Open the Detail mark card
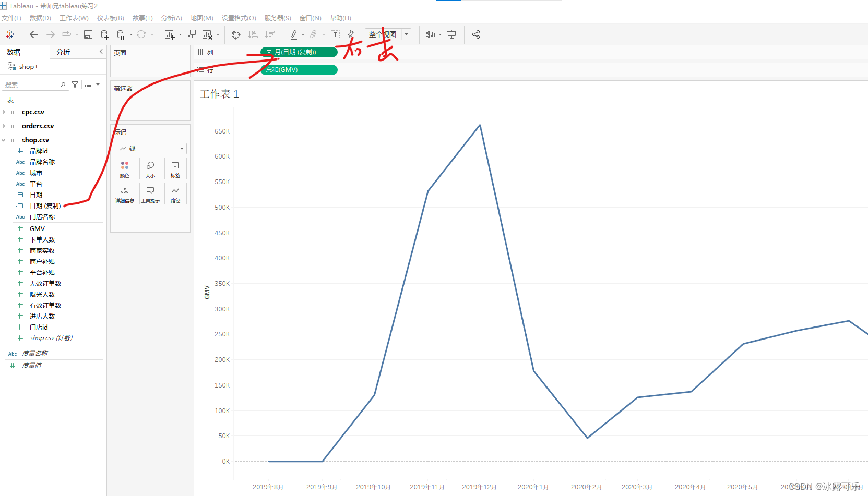 pos(125,193)
